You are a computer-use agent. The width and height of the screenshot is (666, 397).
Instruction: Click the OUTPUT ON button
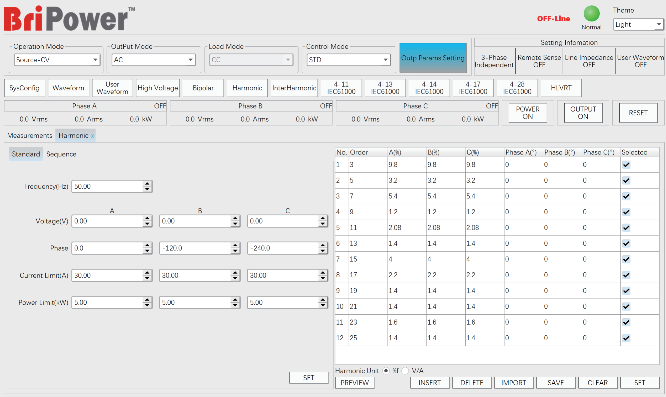tap(583, 113)
